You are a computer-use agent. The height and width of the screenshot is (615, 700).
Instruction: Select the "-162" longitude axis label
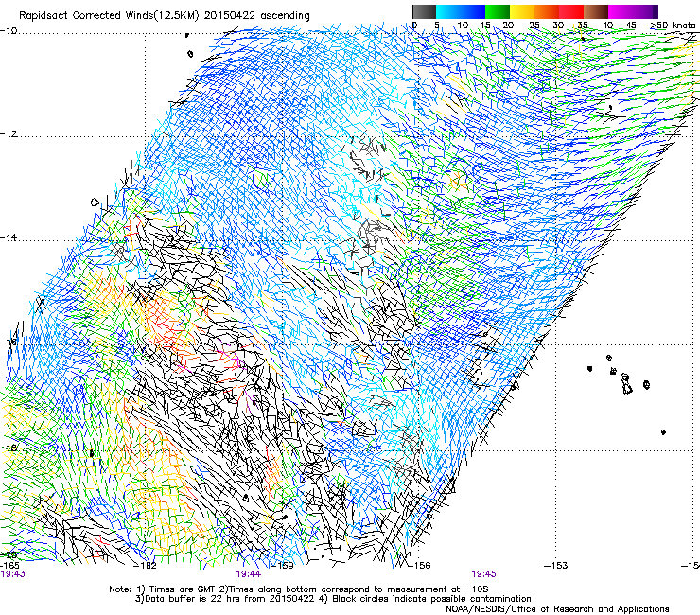(145, 566)
